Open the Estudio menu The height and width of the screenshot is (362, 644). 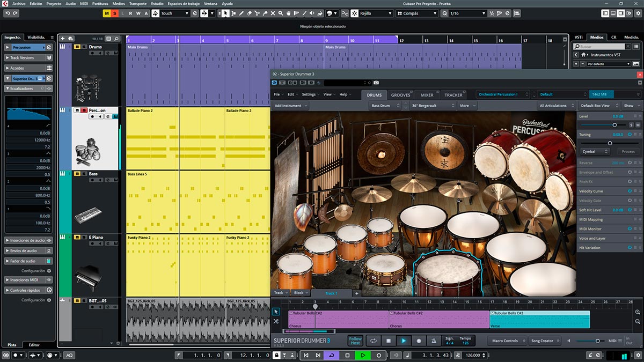pos(157,3)
